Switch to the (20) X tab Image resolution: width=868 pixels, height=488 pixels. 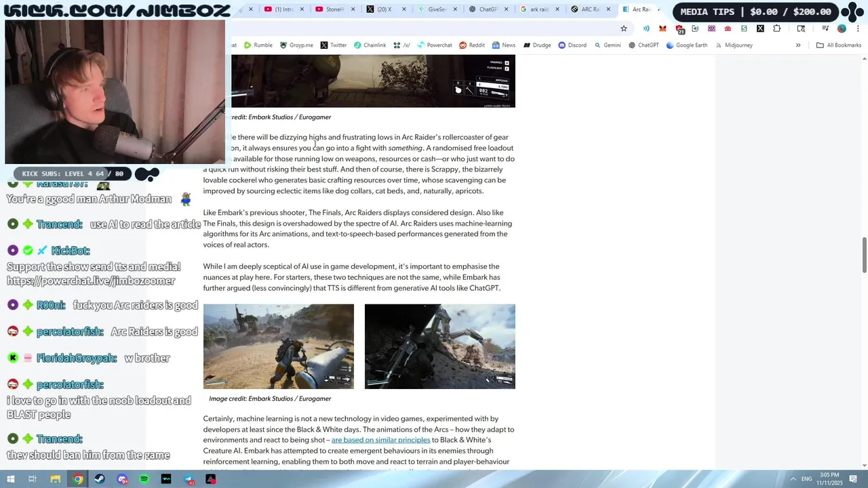point(385,9)
